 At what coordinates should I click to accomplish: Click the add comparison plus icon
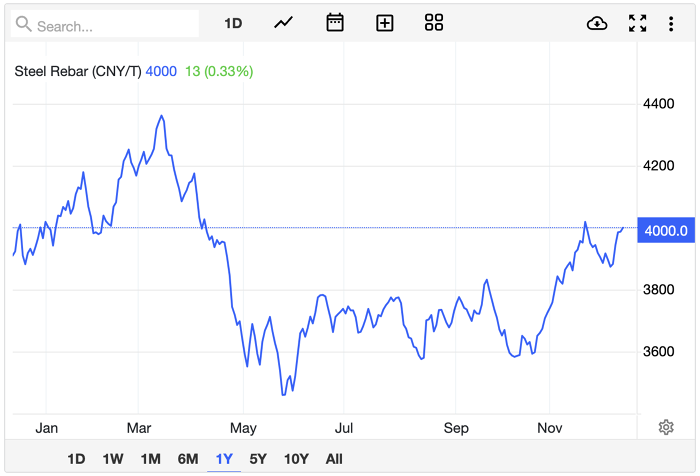(x=384, y=23)
